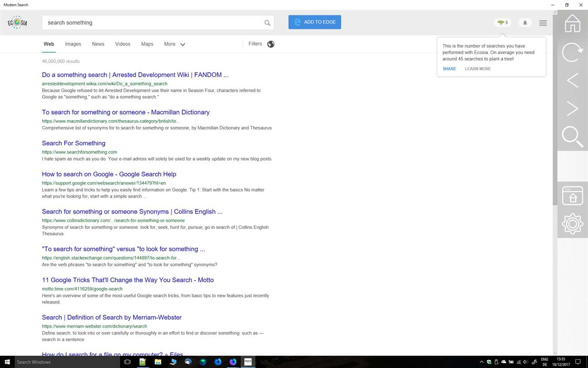Reload the page with the sidebar refresh icon
Image resolution: width=588 pixels, height=368 pixels.
click(x=573, y=52)
